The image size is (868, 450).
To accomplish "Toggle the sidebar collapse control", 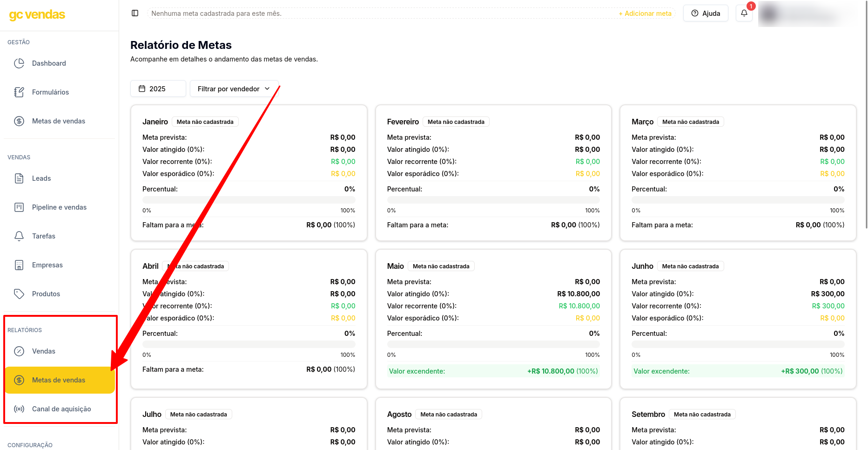I will (135, 13).
